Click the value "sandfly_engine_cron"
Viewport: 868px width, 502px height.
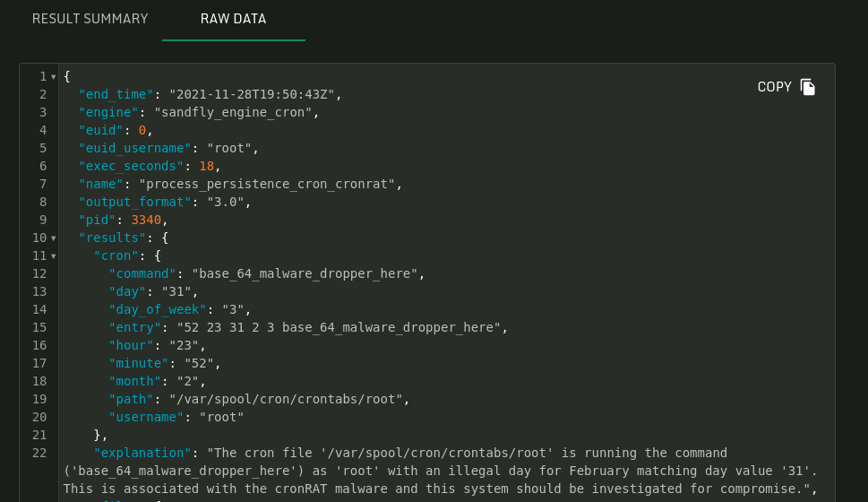(233, 112)
